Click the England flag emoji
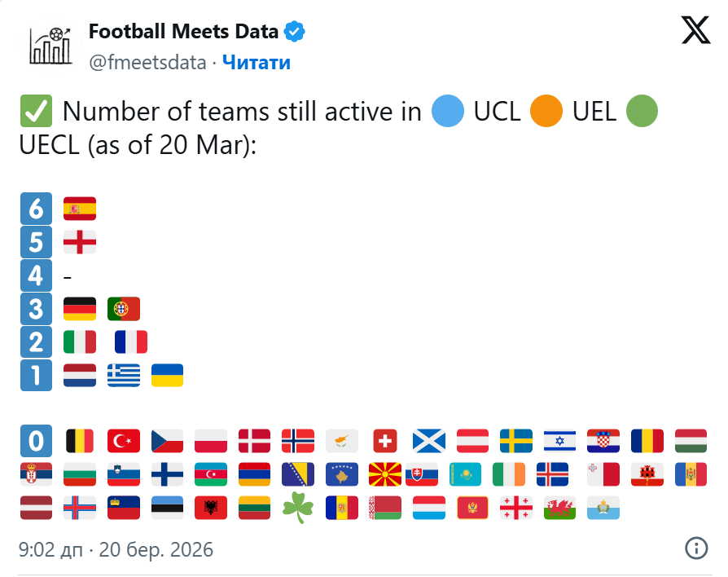 pyautogui.click(x=80, y=242)
